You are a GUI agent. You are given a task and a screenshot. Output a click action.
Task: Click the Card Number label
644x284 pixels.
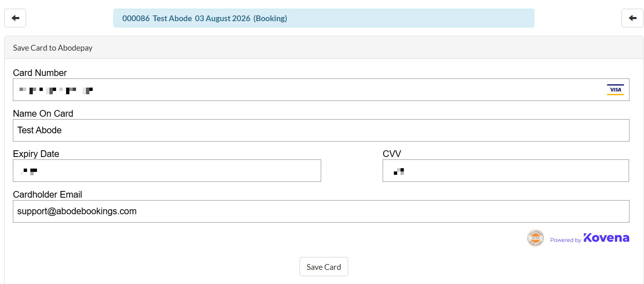point(40,73)
